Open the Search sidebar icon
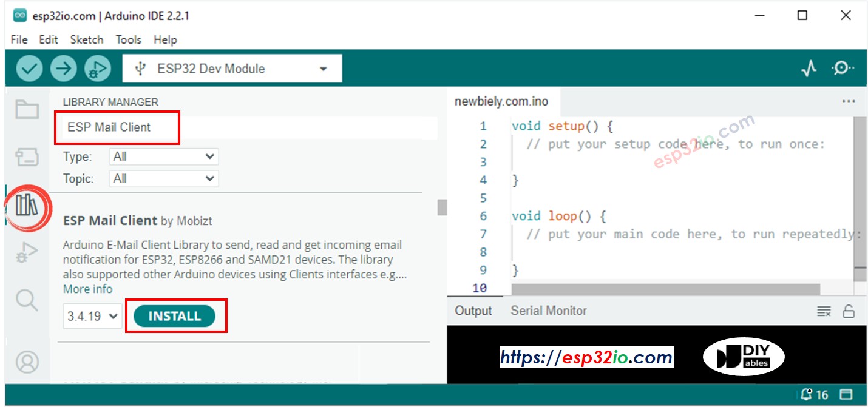The image size is (868, 407). [27, 300]
